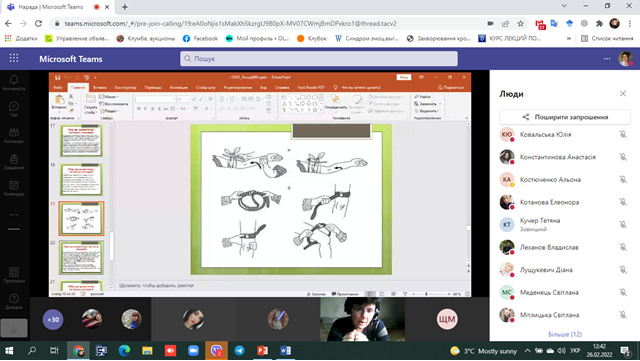Image resolution: width=640 pixels, height=361 pixels.
Task: Click the notes placeholder below the slide
Action: (x=156, y=285)
